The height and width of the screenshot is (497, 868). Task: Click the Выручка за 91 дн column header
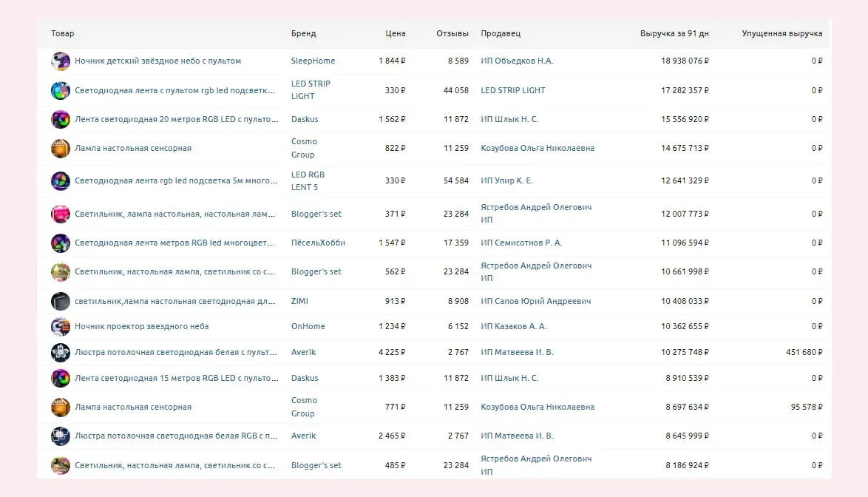click(x=674, y=33)
